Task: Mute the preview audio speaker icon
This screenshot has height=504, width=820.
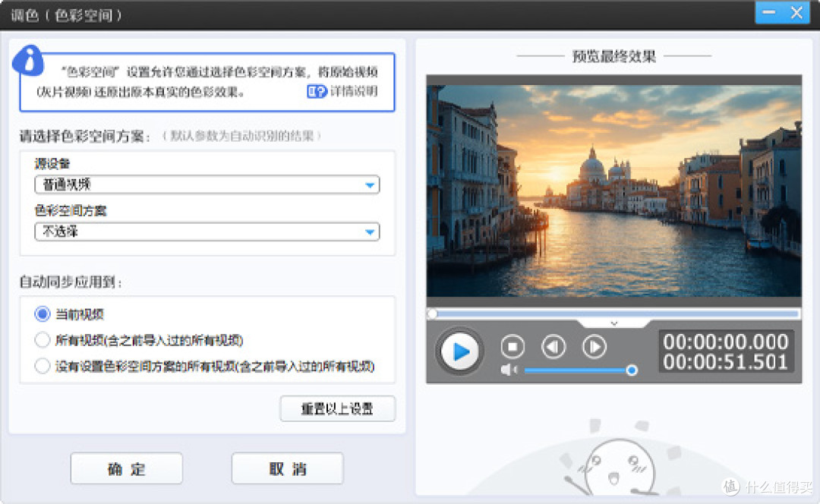Action: [x=508, y=370]
